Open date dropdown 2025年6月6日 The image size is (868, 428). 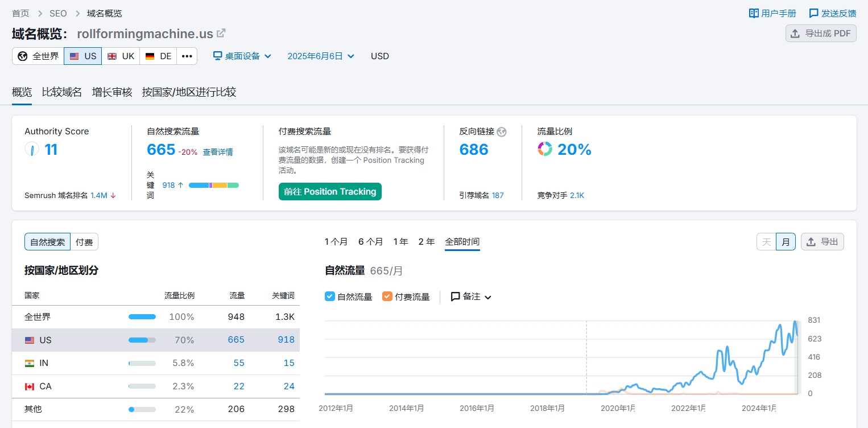(321, 56)
